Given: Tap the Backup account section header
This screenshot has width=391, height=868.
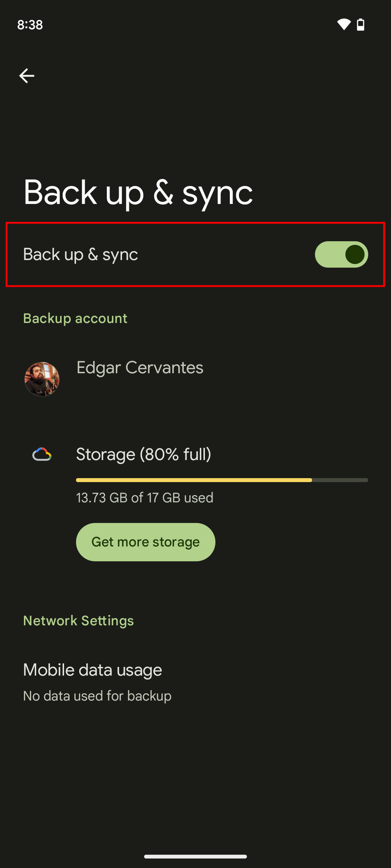Looking at the screenshot, I should pos(75,318).
